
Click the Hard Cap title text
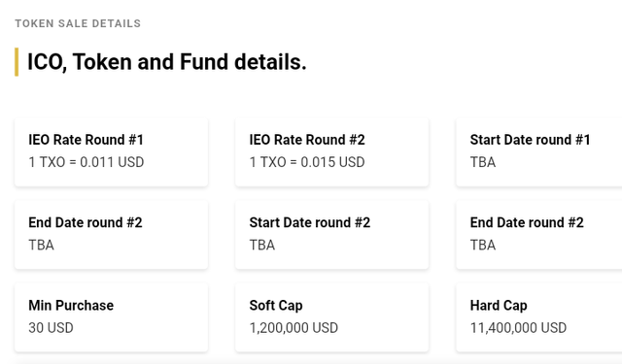coord(499,306)
